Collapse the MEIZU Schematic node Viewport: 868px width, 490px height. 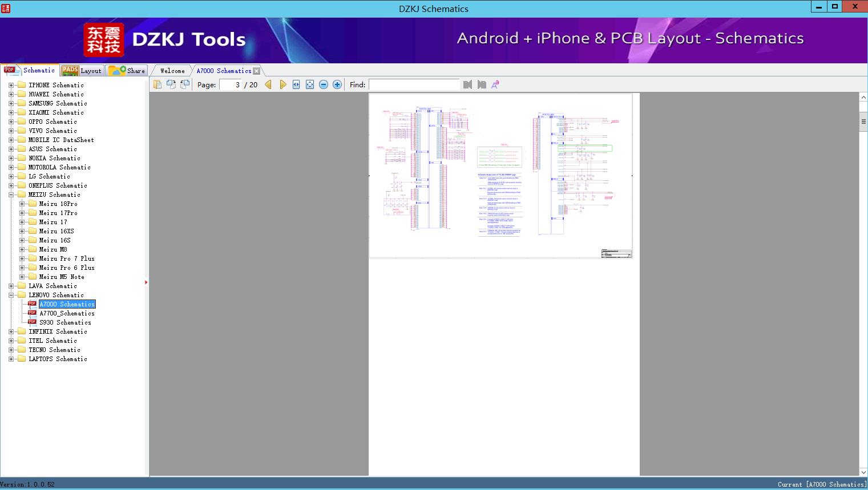(x=11, y=195)
